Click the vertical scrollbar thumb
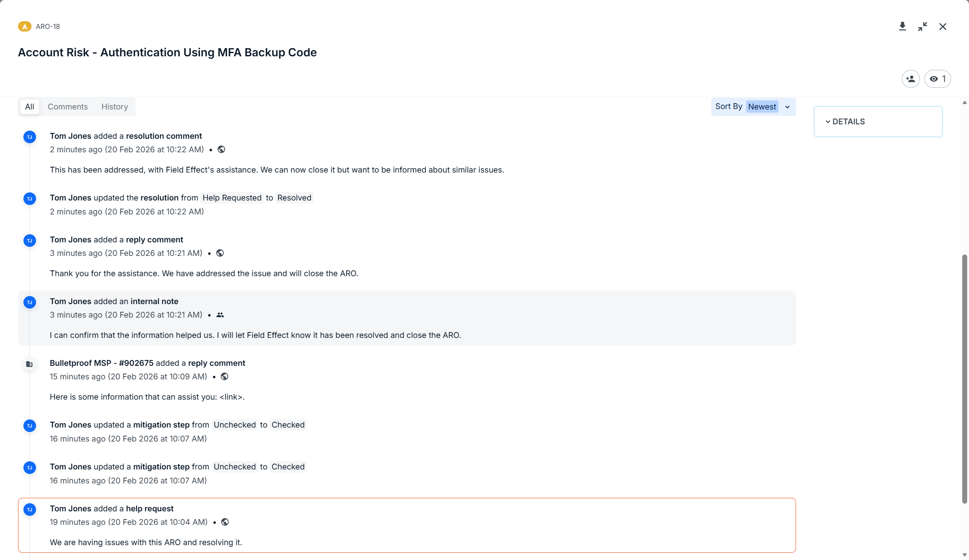This screenshot has height=560, width=969. pos(964,378)
